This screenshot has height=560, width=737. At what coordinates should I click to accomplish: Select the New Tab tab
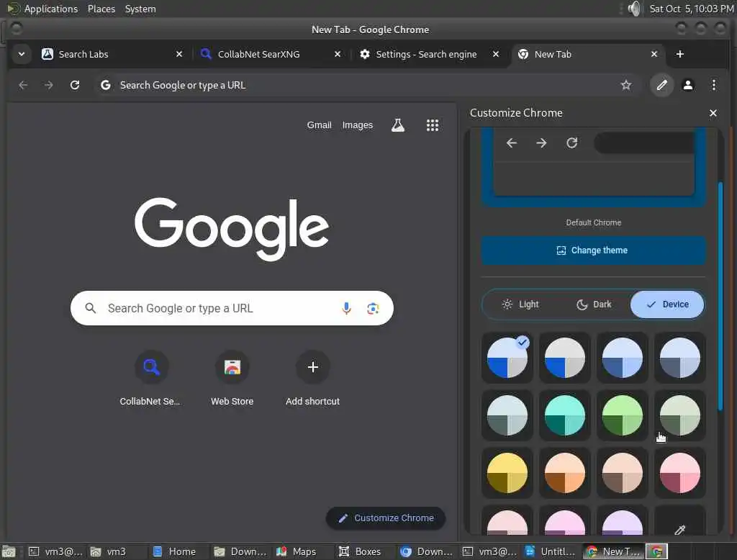587,54
